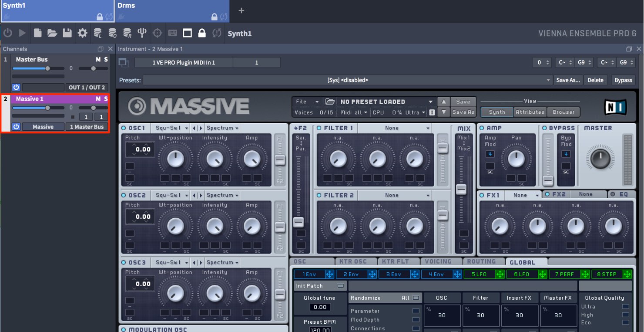Click the Delete preset button

click(x=595, y=80)
